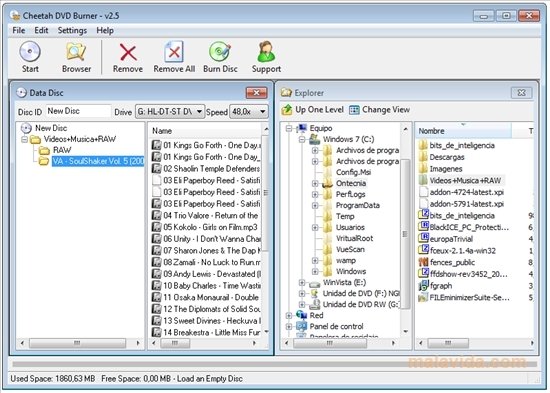This screenshot has width=550, height=393.
Task: Select VA - SoulShaker Vol. 5 folder
Action: coord(98,161)
